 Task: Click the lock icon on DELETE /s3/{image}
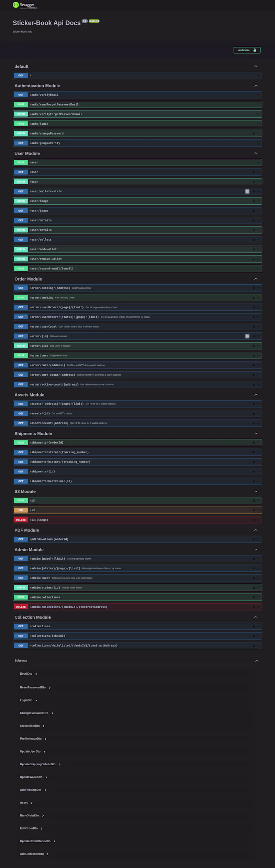point(254,520)
